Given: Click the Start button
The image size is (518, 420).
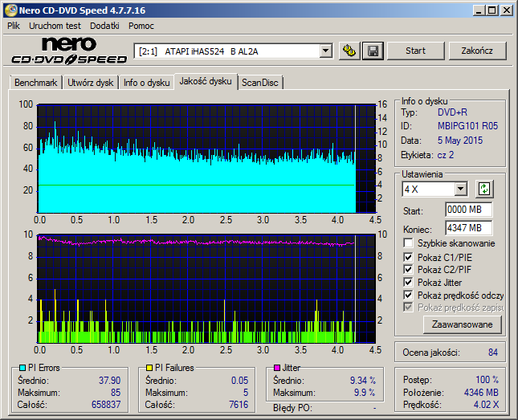Looking at the screenshot, I should point(415,51).
